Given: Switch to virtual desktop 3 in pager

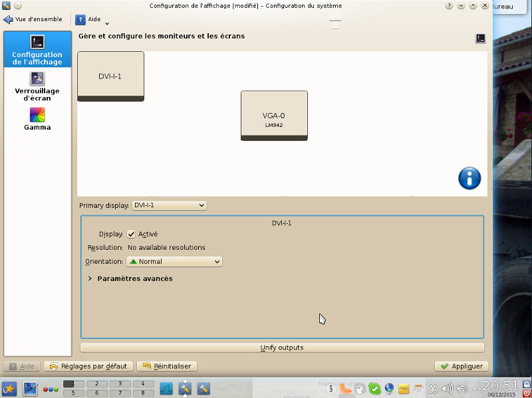Looking at the screenshot, I should tap(120, 384).
